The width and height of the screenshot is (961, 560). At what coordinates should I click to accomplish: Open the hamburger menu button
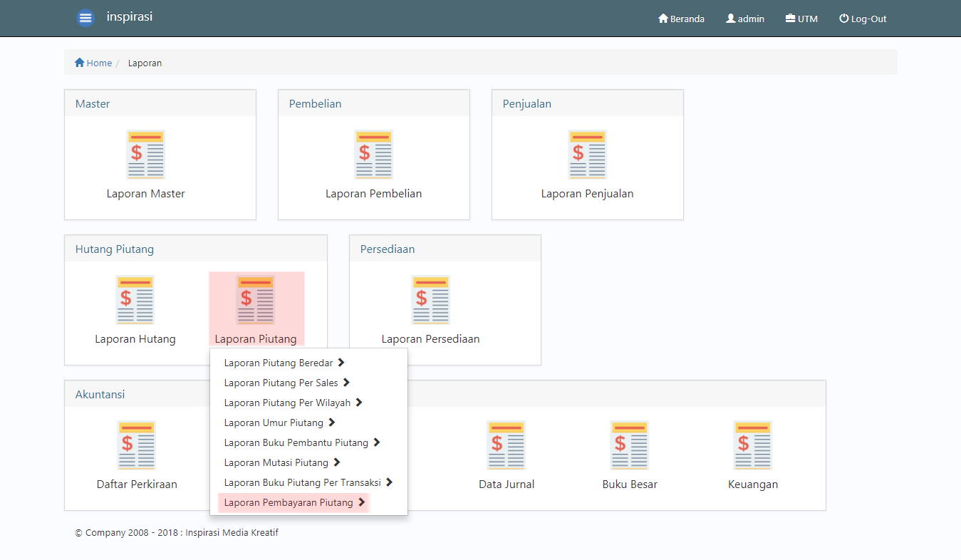[x=85, y=18]
